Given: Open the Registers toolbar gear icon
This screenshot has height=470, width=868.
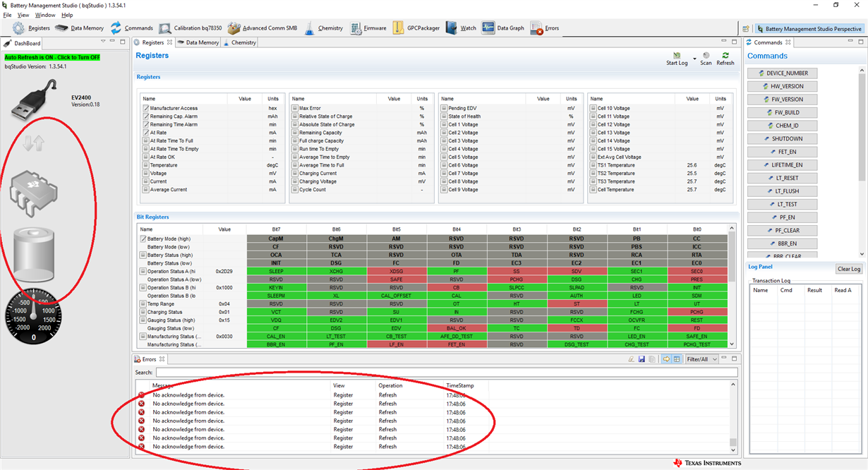Looking at the screenshot, I should (18, 28).
